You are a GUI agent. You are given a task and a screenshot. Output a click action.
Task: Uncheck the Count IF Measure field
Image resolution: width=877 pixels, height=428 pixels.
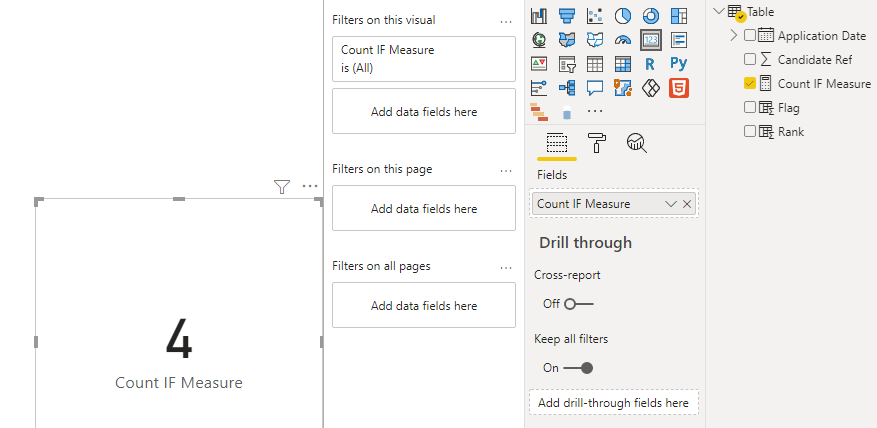coord(749,83)
